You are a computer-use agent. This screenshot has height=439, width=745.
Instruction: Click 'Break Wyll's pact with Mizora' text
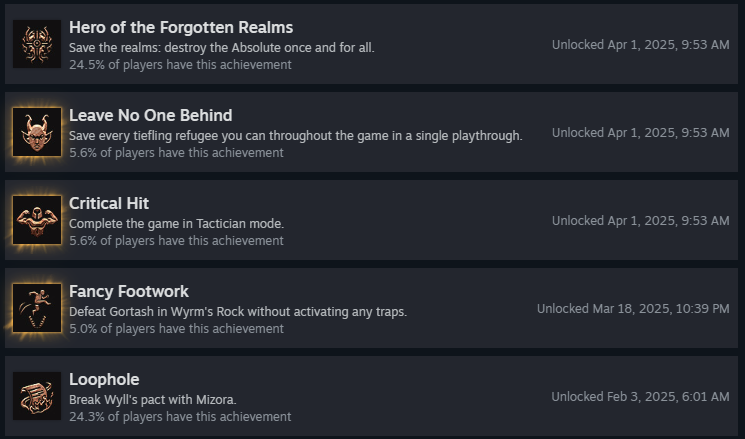click(153, 400)
